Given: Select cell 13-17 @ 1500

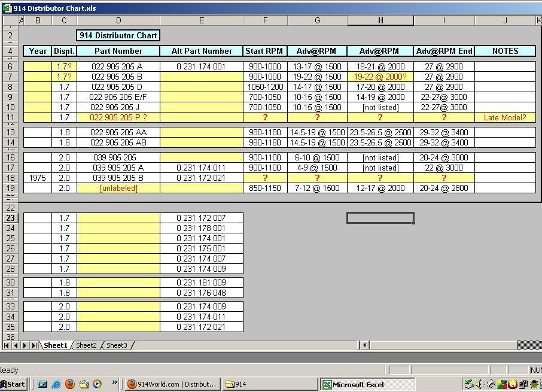Looking at the screenshot, I should click(317, 66).
